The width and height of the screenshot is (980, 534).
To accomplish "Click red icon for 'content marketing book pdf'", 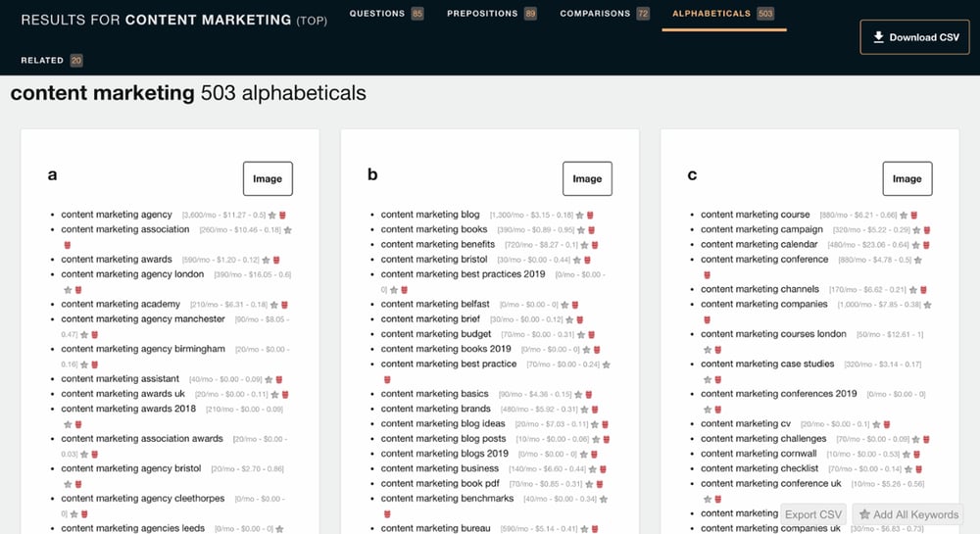I will (x=600, y=484).
